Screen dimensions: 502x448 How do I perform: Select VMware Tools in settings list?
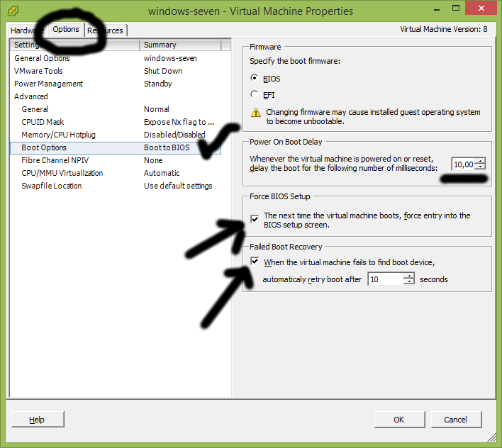click(x=38, y=71)
